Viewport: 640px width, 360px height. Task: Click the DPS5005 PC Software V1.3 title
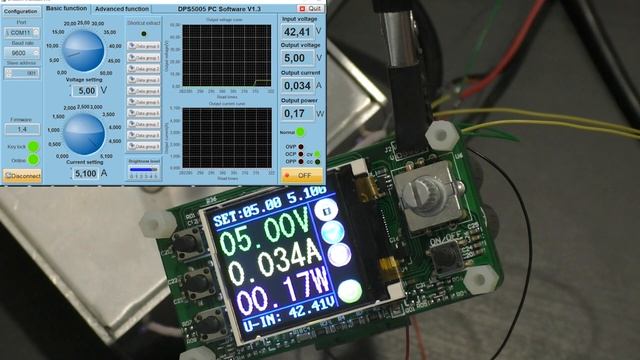[219, 9]
